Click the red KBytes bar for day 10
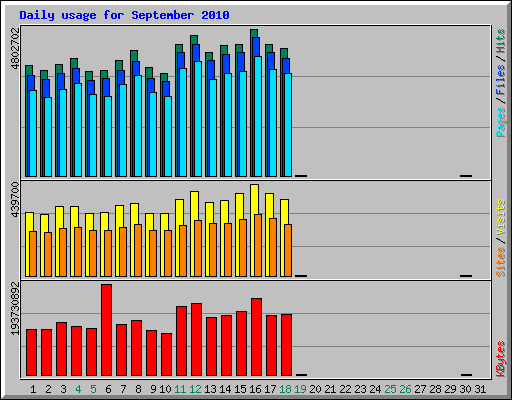The width and height of the screenshot is (512, 400). coord(167,354)
